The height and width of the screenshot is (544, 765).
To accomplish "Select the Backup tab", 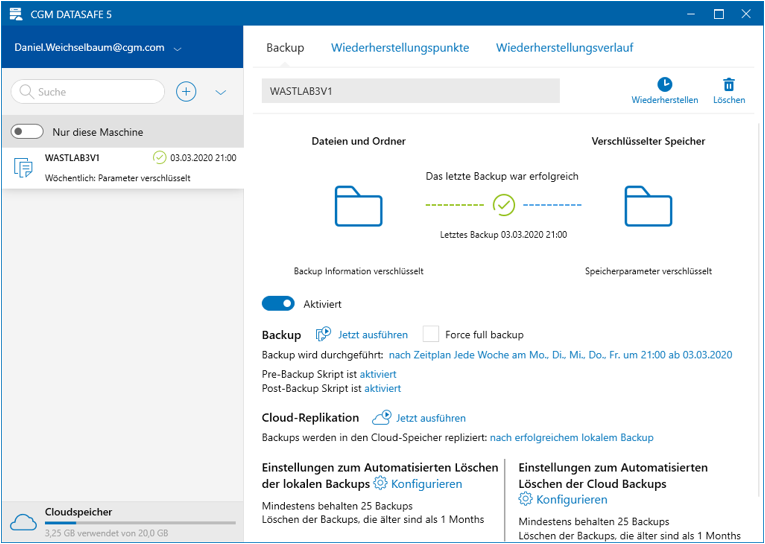I will click(285, 48).
